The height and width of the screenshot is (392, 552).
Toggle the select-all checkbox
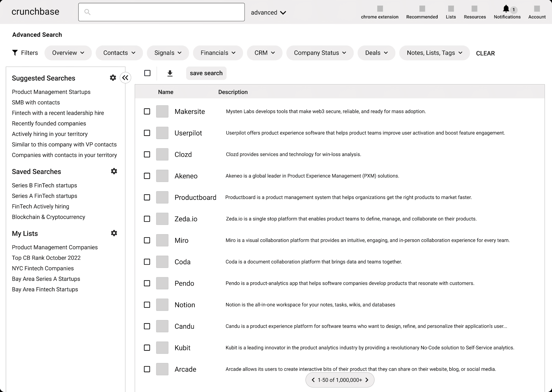[147, 73]
